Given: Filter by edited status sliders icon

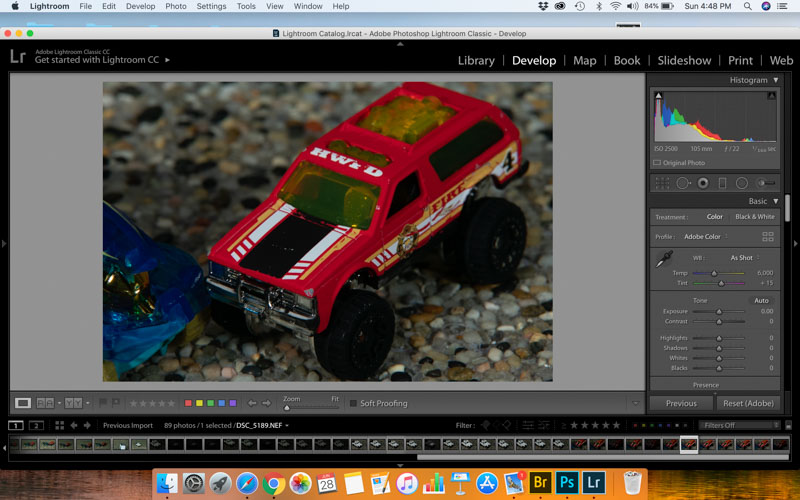Looking at the screenshot, I should tap(528, 425).
